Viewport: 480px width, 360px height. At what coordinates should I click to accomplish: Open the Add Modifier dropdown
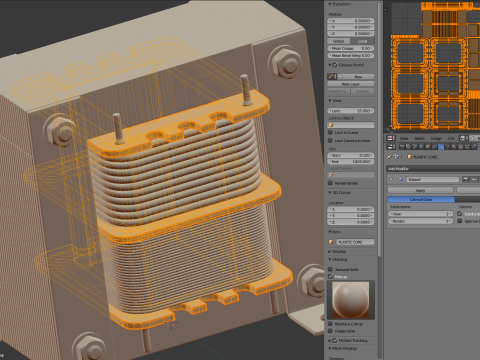coord(433,169)
